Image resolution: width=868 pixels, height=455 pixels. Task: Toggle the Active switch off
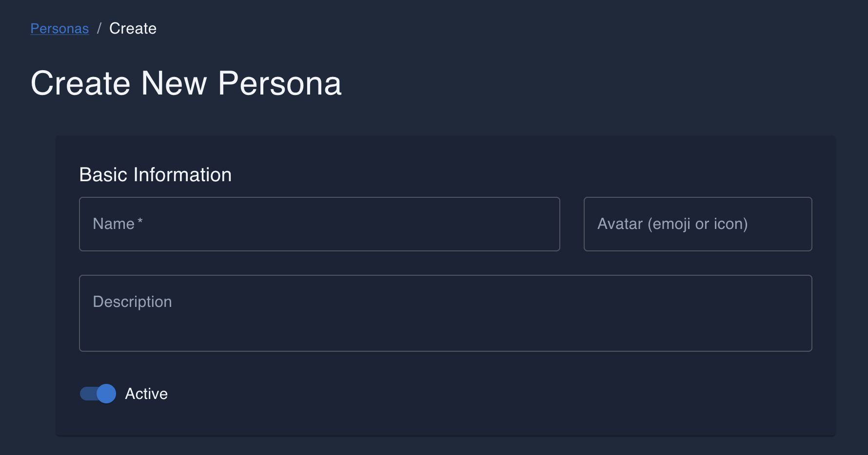(x=98, y=394)
